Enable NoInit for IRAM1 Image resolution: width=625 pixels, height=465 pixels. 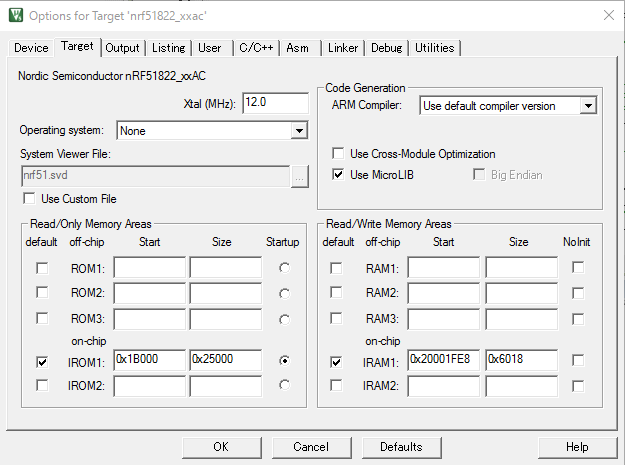(x=578, y=360)
